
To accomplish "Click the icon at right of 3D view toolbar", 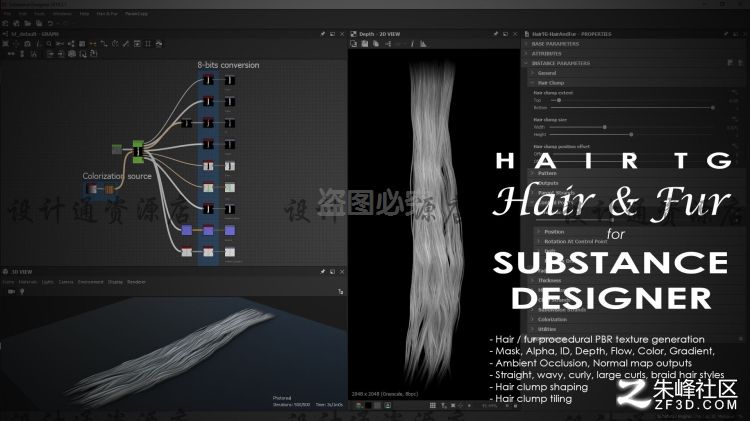I will click(x=341, y=291).
